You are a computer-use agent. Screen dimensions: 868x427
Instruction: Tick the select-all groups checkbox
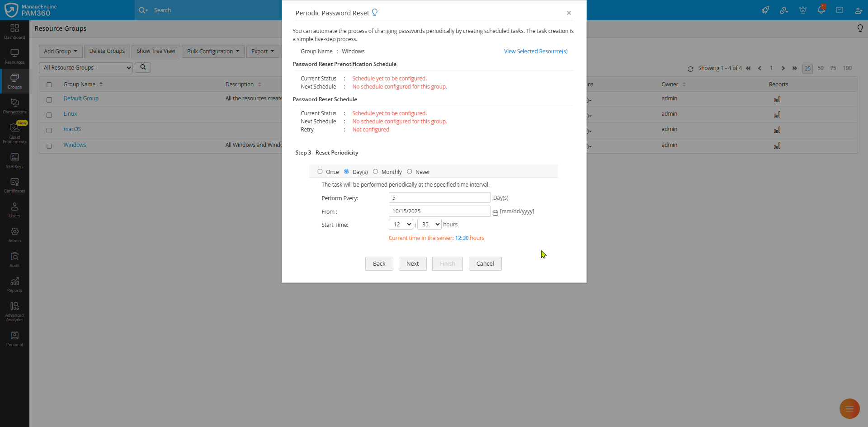click(49, 84)
